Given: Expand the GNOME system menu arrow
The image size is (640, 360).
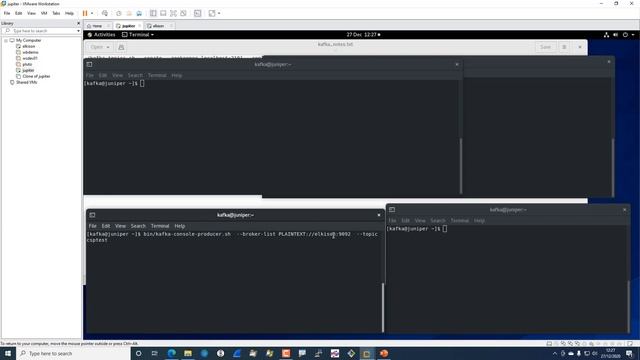Looking at the screenshot, I should tap(633, 35).
